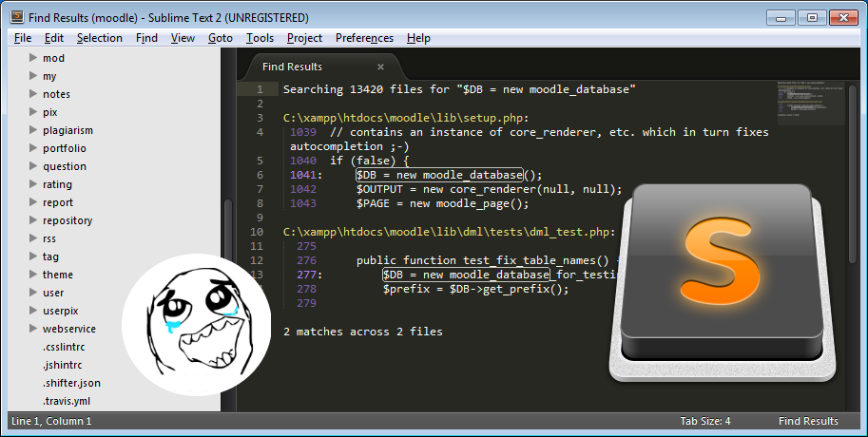This screenshot has width=868, height=437.
Task: Expand the rss folder arrow
Action: click(x=33, y=238)
